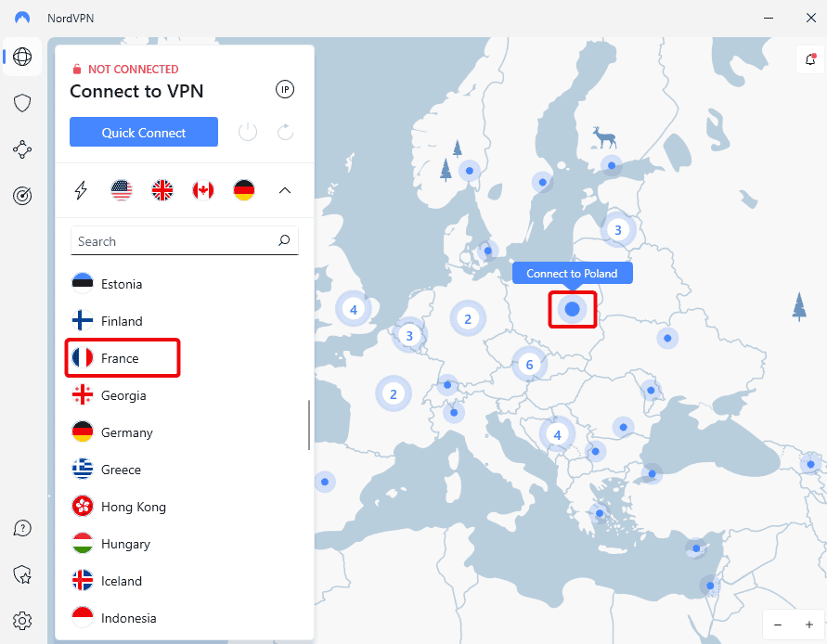Viewport: 827px width, 644px height.
Task: Open the help chat bubble icon
Action: tap(22, 528)
